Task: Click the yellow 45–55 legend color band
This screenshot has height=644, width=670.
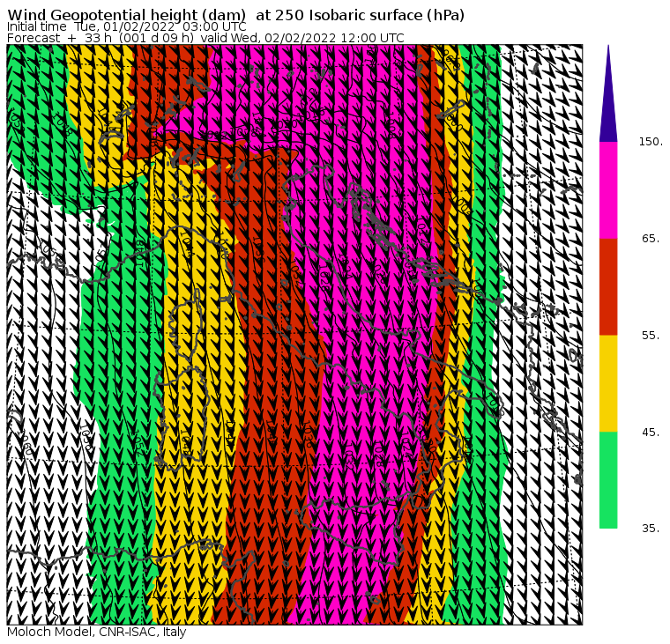Action: pyautogui.click(x=608, y=383)
